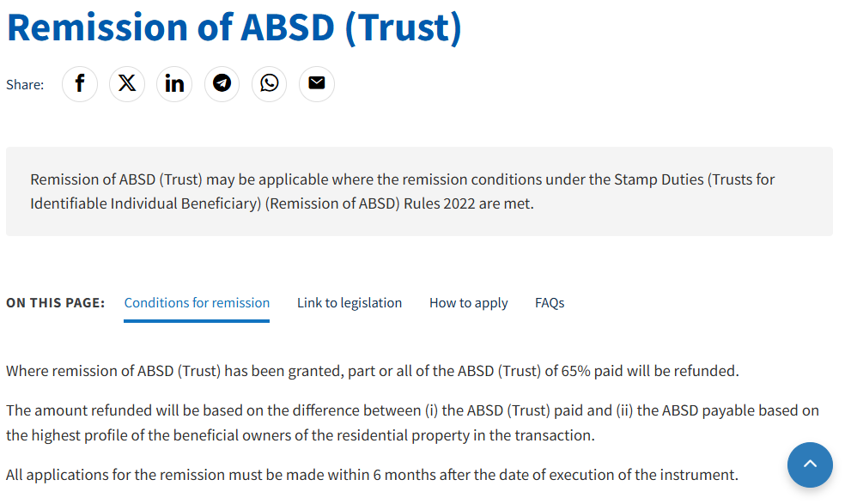Share the page via X (Twitter) icon
This screenshot has height=504, width=851.
(x=127, y=83)
